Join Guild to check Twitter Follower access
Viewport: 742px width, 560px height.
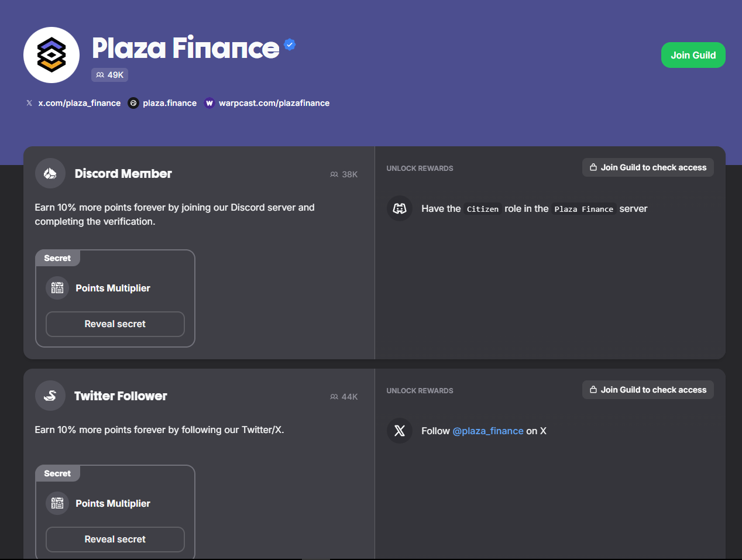point(648,390)
